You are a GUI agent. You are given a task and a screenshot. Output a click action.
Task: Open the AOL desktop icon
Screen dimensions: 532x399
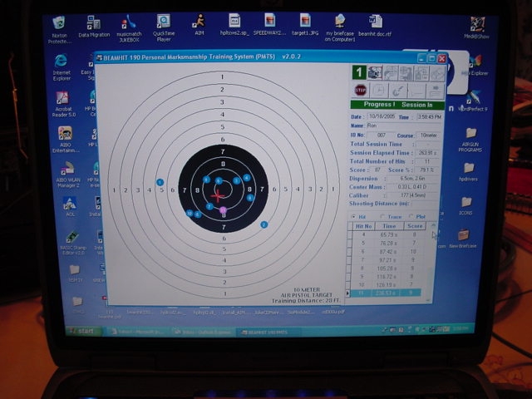70,206
